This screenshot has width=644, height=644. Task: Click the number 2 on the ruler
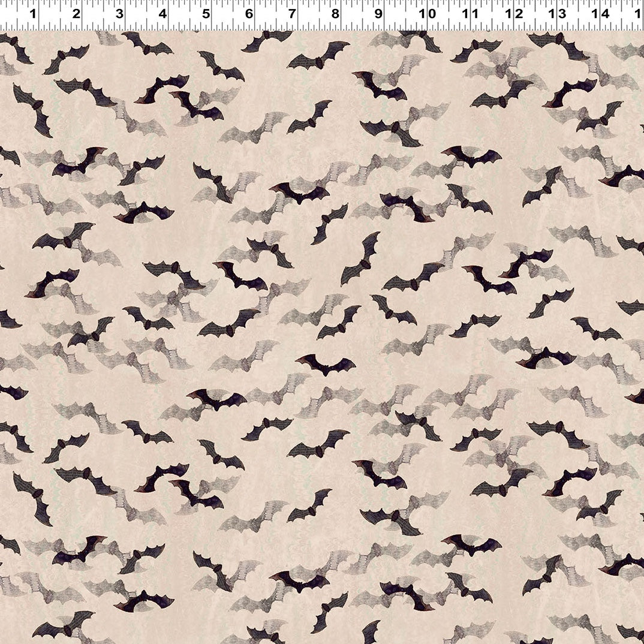(76, 13)
